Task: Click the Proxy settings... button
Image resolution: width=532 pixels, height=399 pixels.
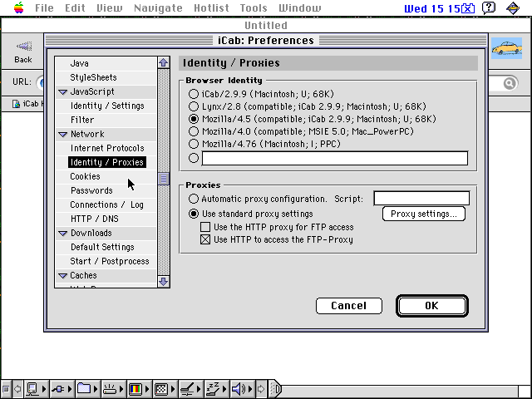Action: (x=424, y=214)
